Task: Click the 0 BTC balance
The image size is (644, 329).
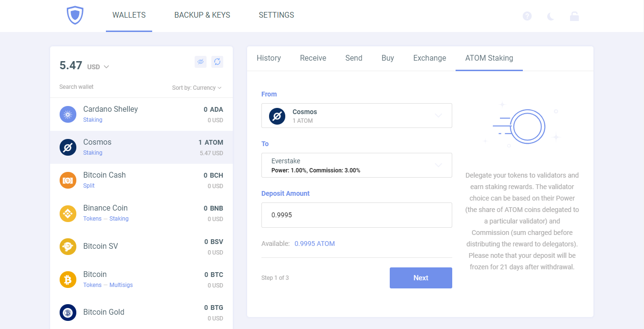Action: (214, 275)
